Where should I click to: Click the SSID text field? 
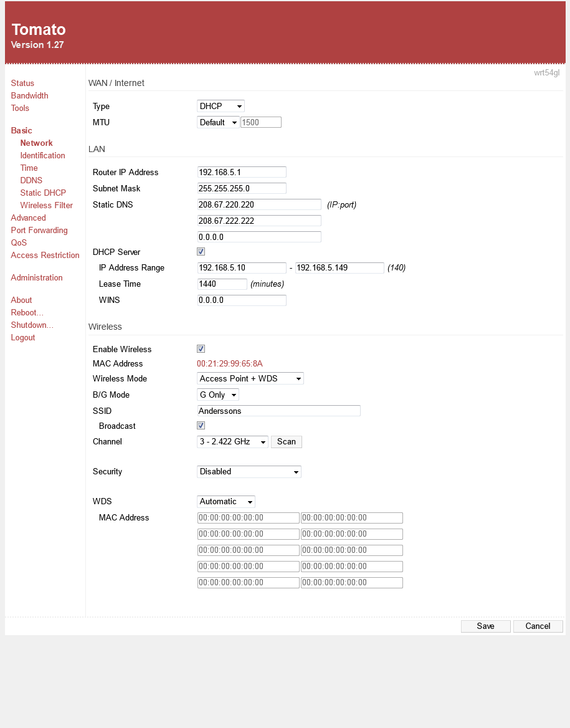pos(278,411)
